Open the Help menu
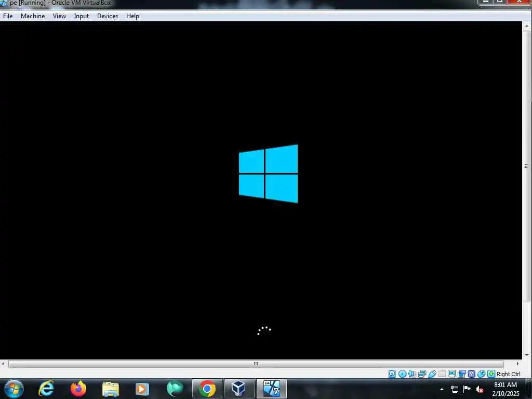This screenshot has width=532, height=399. click(132, 16)
